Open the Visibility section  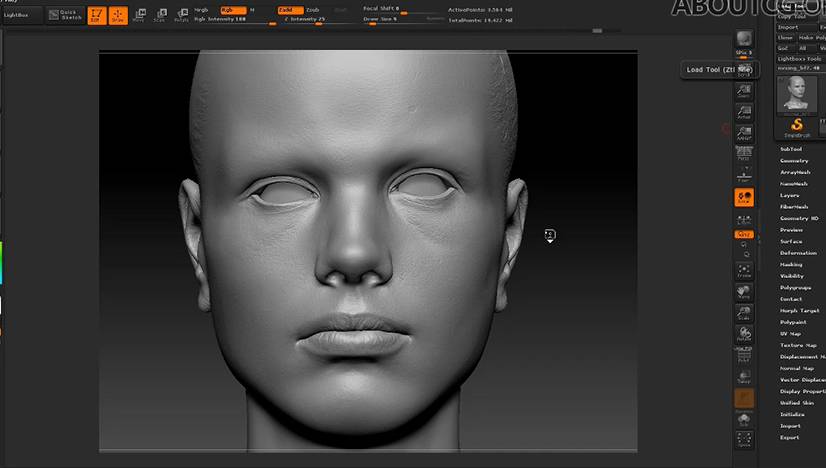point(792,276)
